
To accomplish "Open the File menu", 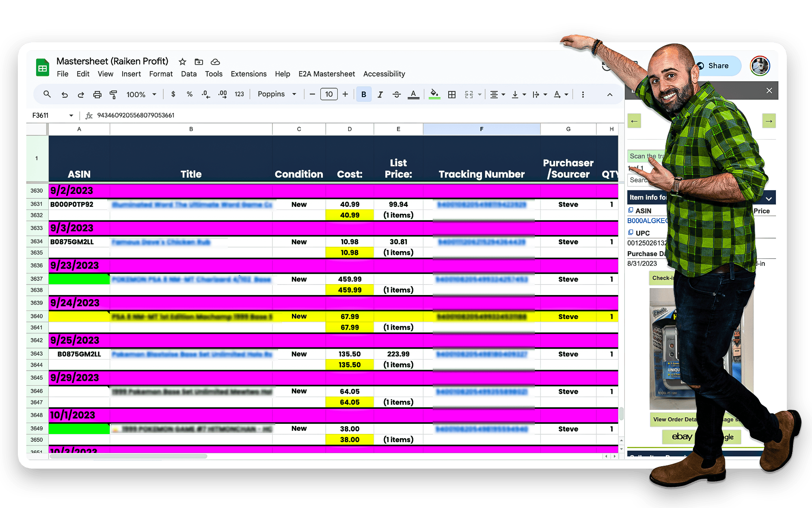I will pos(63,74).
